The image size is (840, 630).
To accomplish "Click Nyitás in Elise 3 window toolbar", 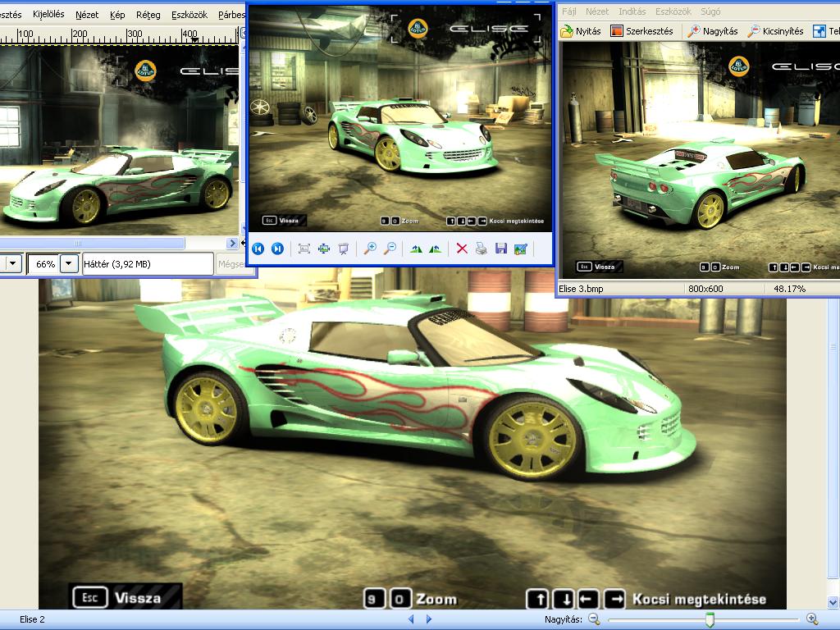I will pyautogui.click(x=581, y=31).
